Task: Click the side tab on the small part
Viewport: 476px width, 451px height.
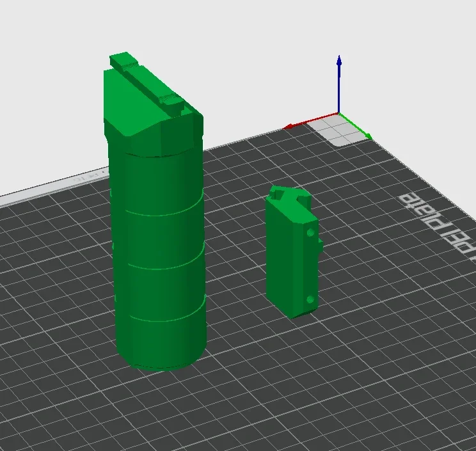Action: [x=319, y=246]
